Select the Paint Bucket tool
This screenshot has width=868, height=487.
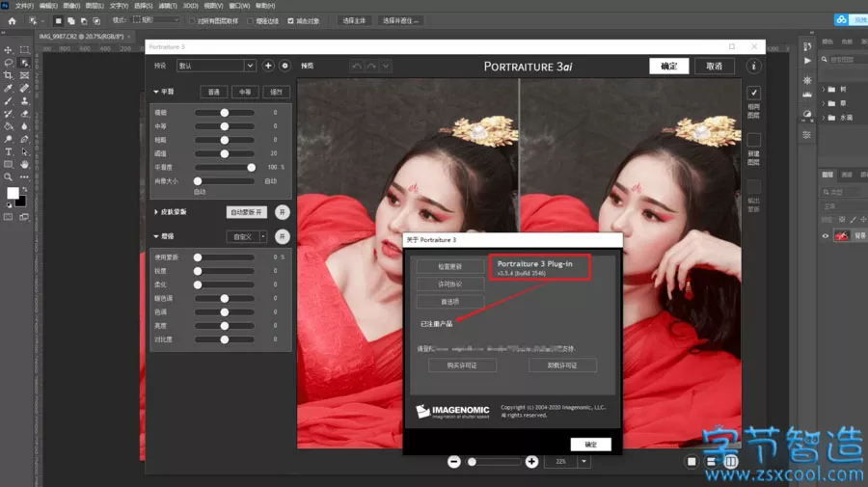click(9, 126)
